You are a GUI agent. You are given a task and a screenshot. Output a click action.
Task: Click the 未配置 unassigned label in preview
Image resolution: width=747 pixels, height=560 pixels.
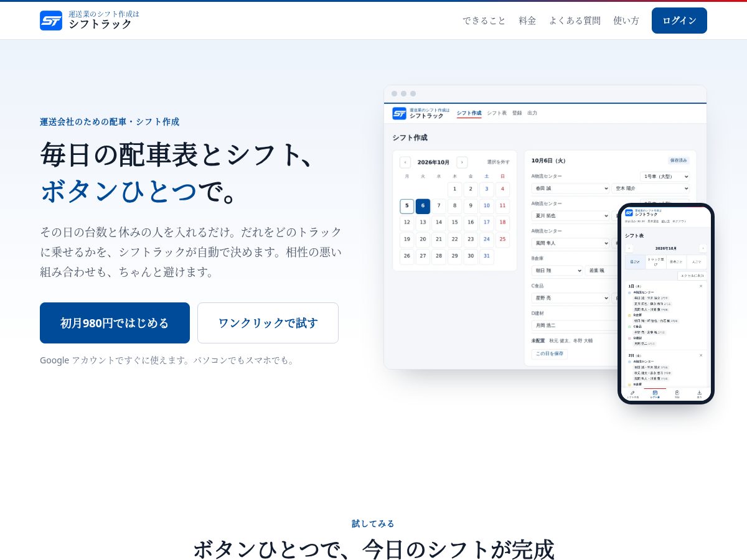click(x=538, y=340)
